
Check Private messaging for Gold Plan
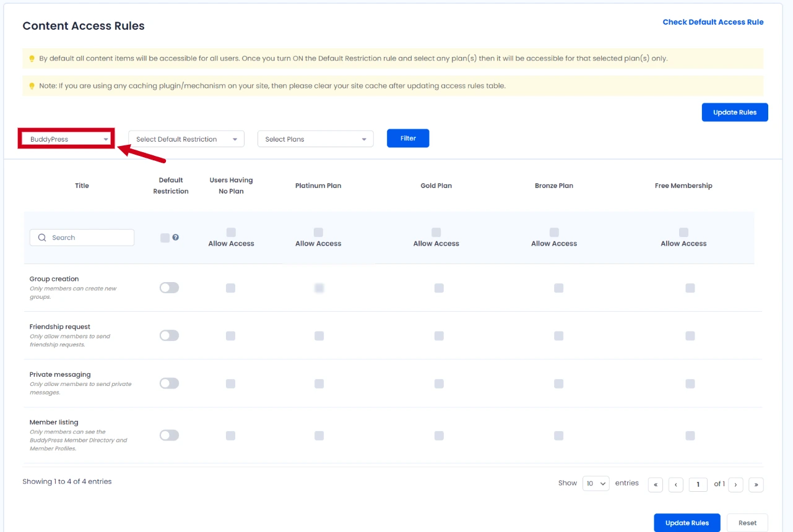click(x=439, y=384)
